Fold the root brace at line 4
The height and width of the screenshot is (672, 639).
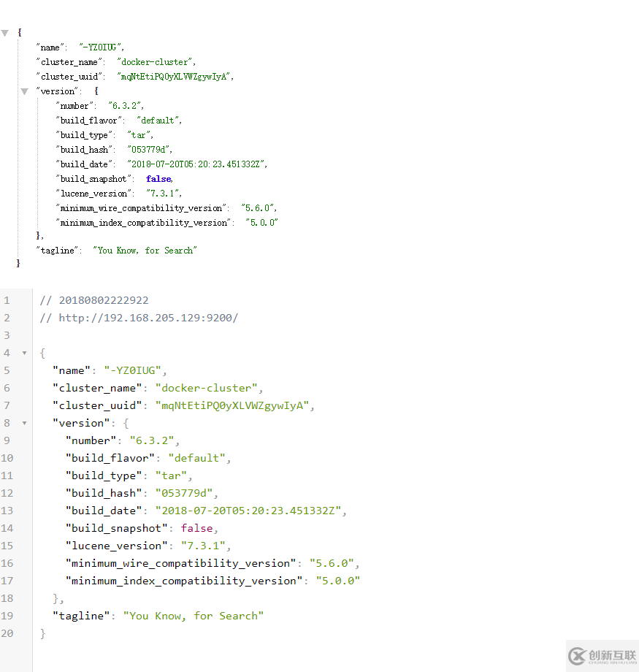click(x=24, y=353)
